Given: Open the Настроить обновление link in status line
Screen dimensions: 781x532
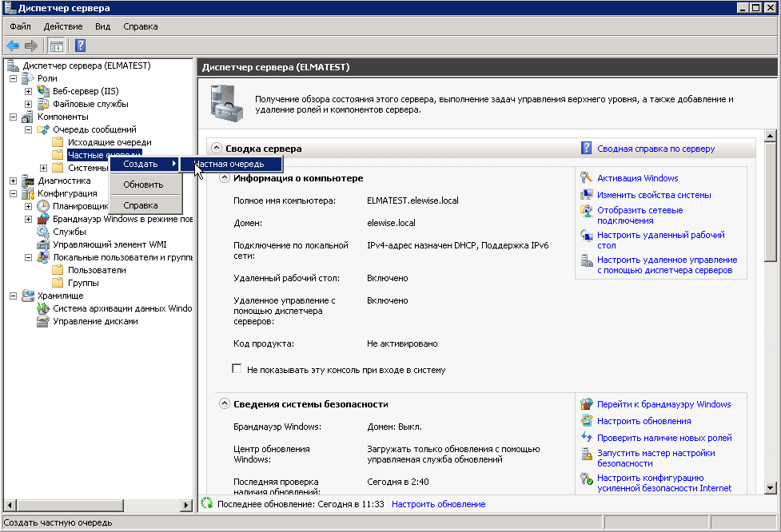Looking at the screenshot, I should click(x=438, y=504).
